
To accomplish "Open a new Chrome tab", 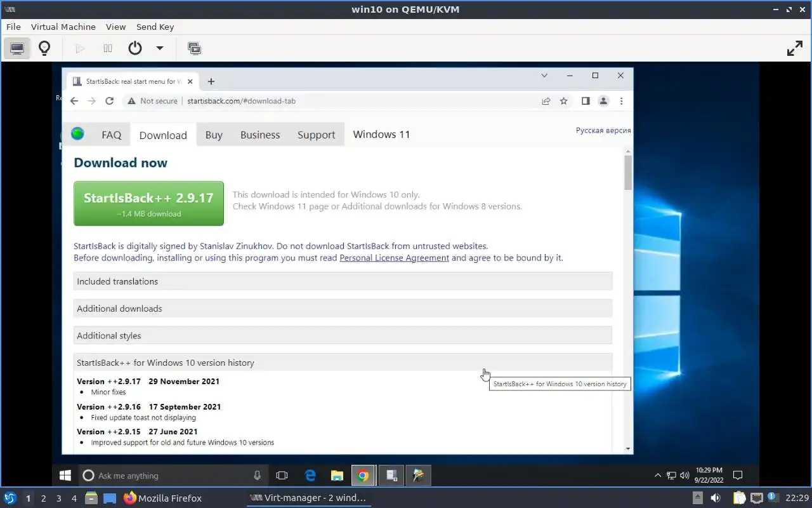I will pyautogui.click(x=211, y=81).
